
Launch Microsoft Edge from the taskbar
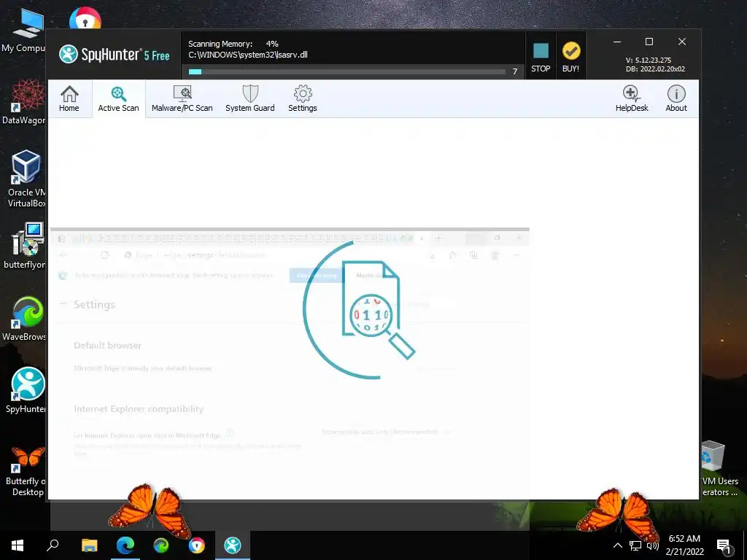(125, 545)
